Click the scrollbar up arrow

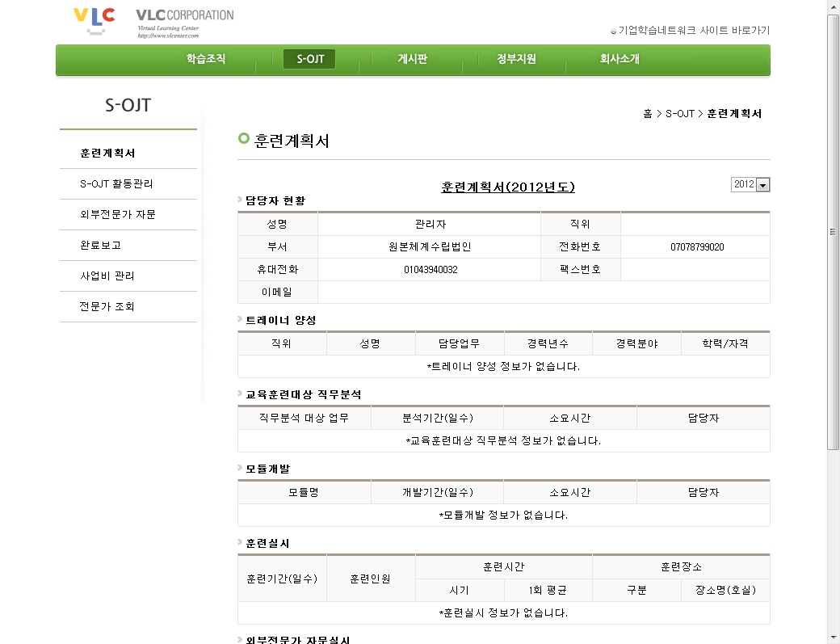pos(833,6)
